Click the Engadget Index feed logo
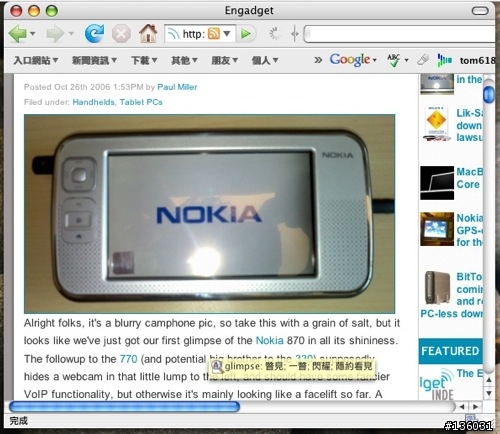This screenshot has width=500, height=434. (x=437, y=383)
